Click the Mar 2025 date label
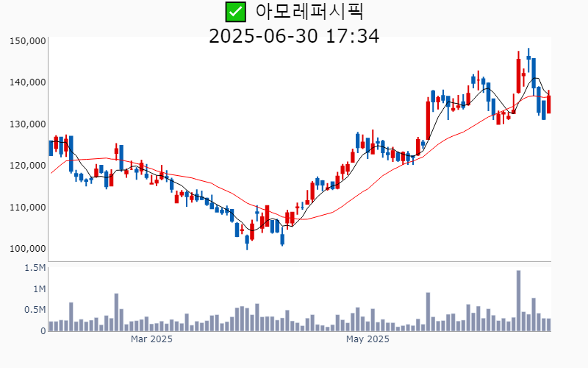This screenshot has width=588, height=368. coord(151,339)
